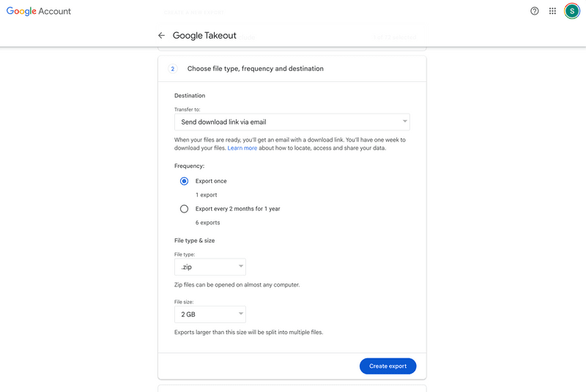Click the Google Takeout page title
Viewport: 586px width, 392px height.
pos(204,35)
